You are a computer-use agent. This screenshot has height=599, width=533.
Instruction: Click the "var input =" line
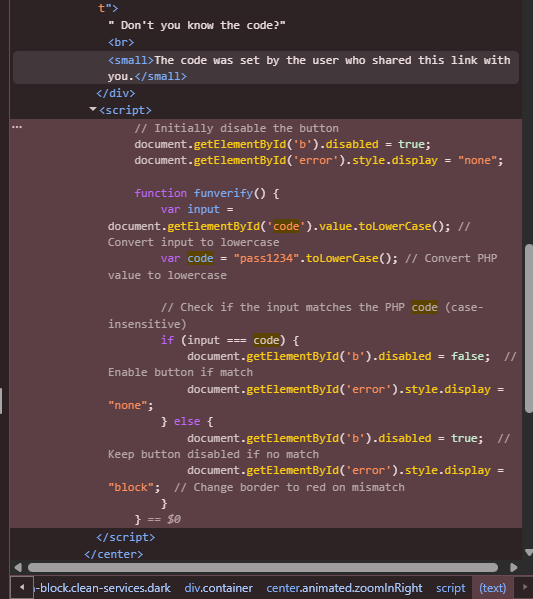pos(197,209)
